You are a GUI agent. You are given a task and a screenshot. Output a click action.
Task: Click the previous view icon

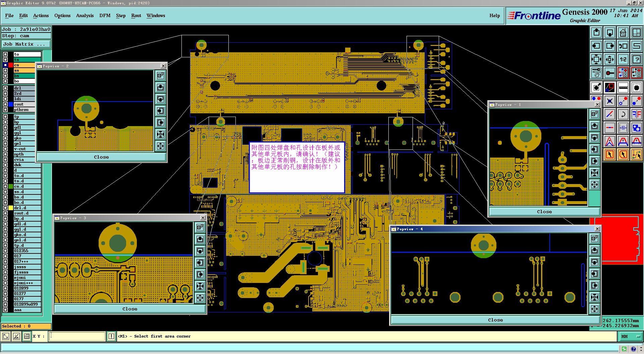(623, 46)
